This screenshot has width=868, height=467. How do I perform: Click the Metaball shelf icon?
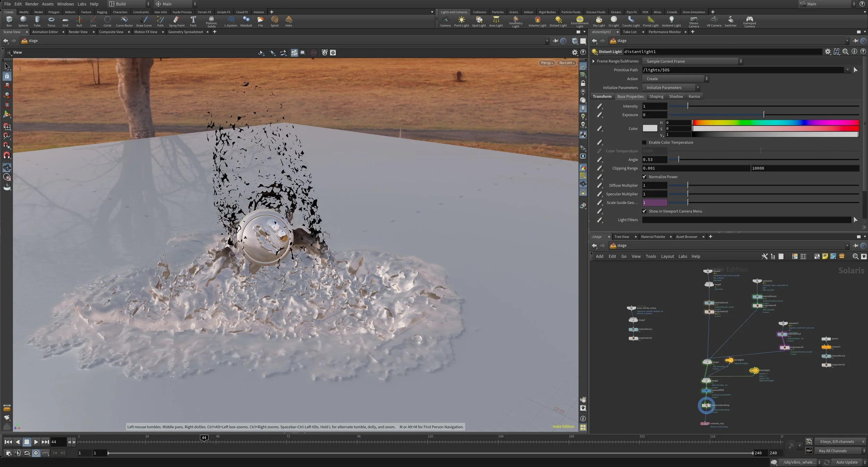[246, 21]
